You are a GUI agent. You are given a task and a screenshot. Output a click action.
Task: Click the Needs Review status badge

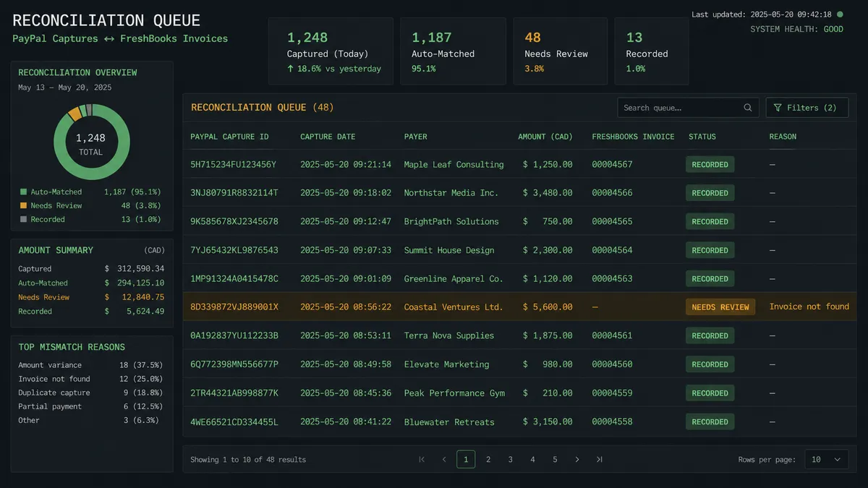click(720, 307)
